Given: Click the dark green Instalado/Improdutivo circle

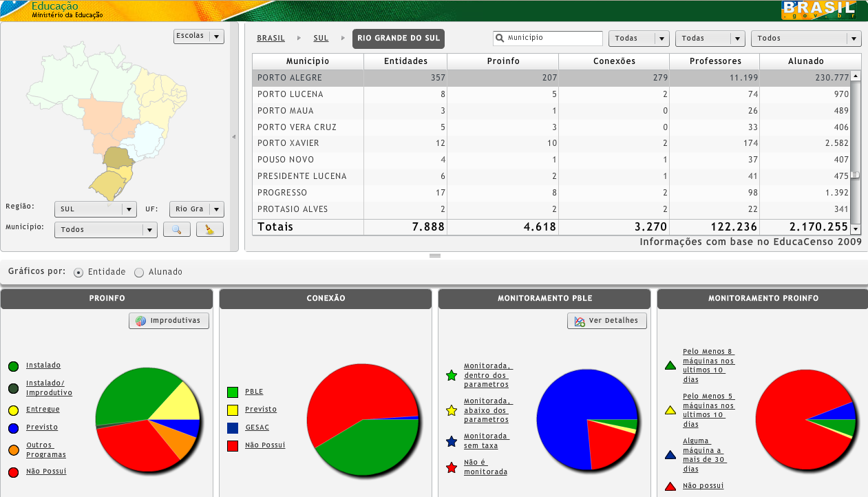Looking at the screenshot, I should pyautogui.click(x=13, y=388).
